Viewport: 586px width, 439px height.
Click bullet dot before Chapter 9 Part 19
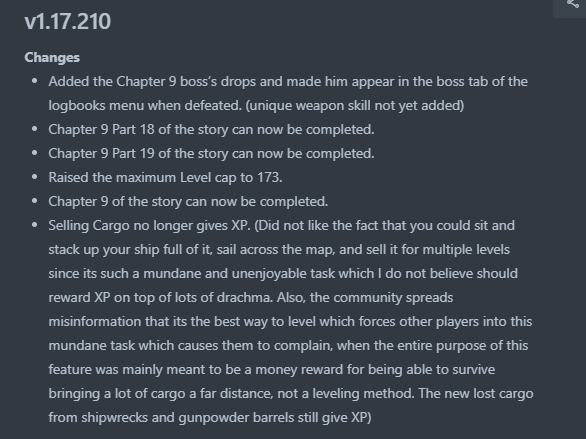tap(35, 153)
